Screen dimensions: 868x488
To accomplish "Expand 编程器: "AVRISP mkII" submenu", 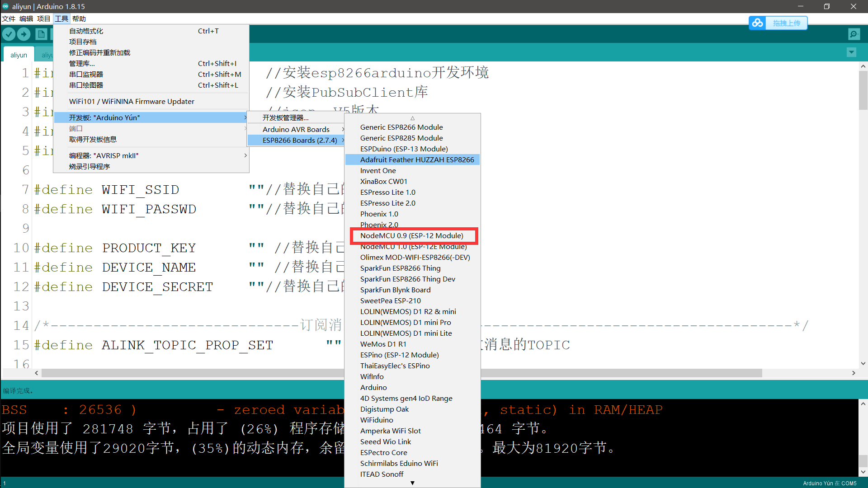I will [151, 155].
